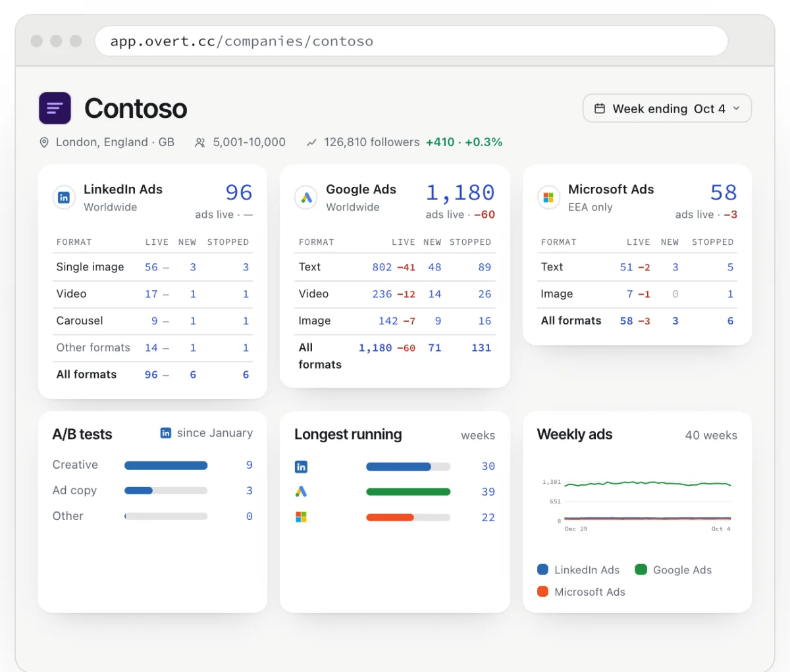Click the Google Ads card title
The width and height of the screenshot is (790, 672).
point(361,190)
